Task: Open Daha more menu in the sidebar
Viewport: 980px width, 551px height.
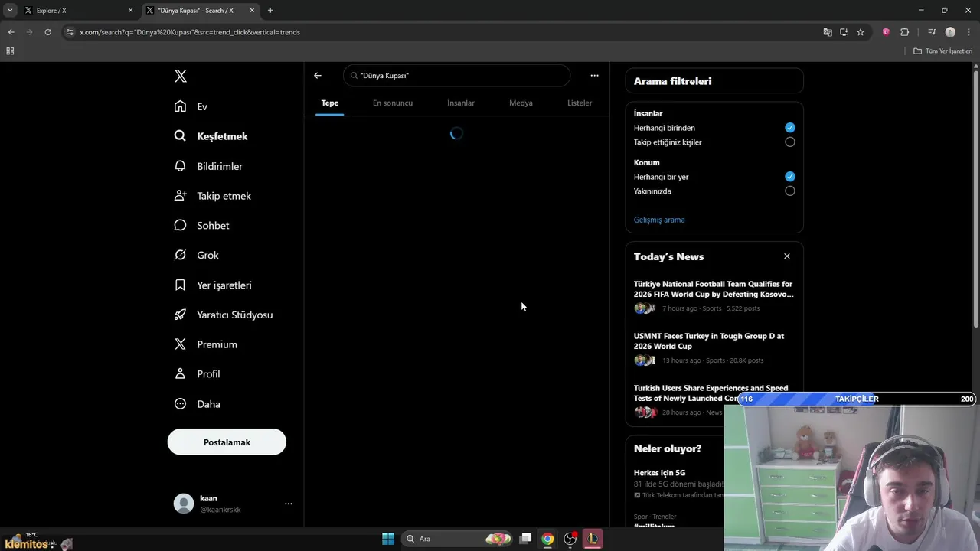Action: (x=198, y=404)
